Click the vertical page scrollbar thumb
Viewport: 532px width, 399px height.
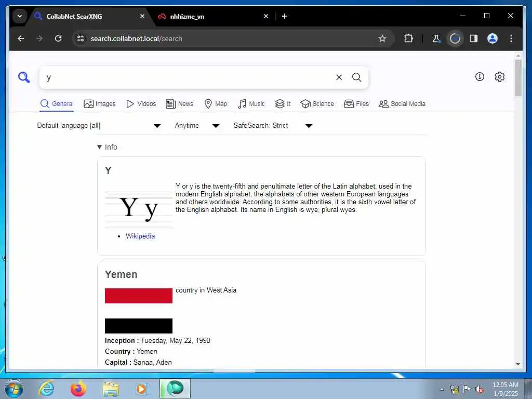point(518,78)
